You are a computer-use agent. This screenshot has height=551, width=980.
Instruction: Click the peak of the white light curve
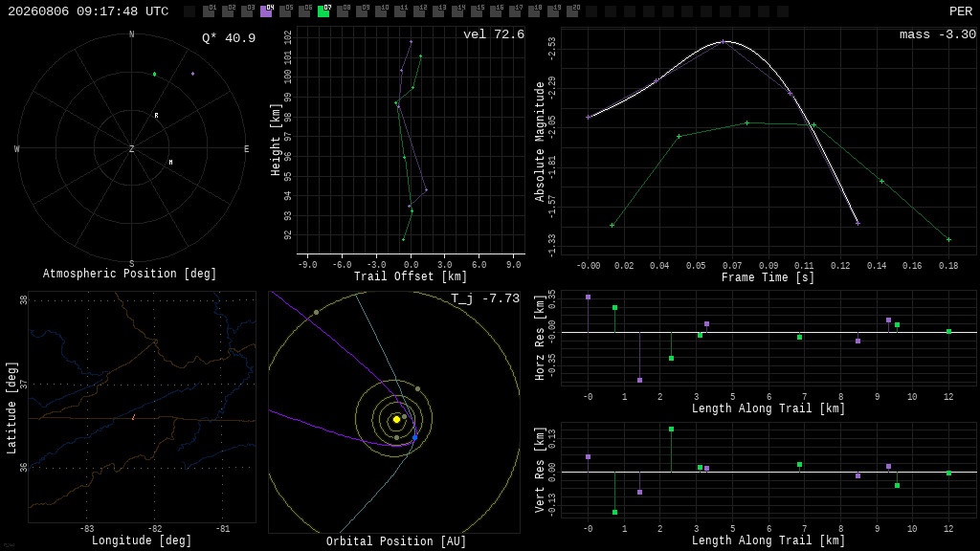[x=725, y=42]
